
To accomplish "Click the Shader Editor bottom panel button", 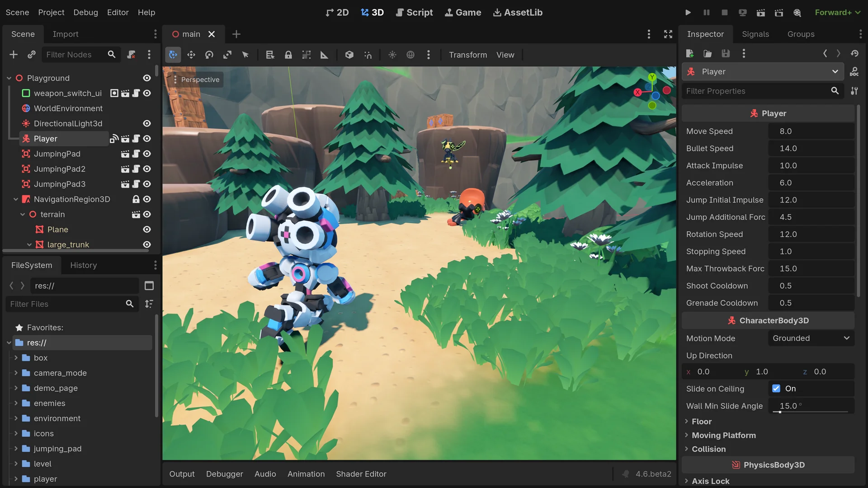I will [361, 474].
